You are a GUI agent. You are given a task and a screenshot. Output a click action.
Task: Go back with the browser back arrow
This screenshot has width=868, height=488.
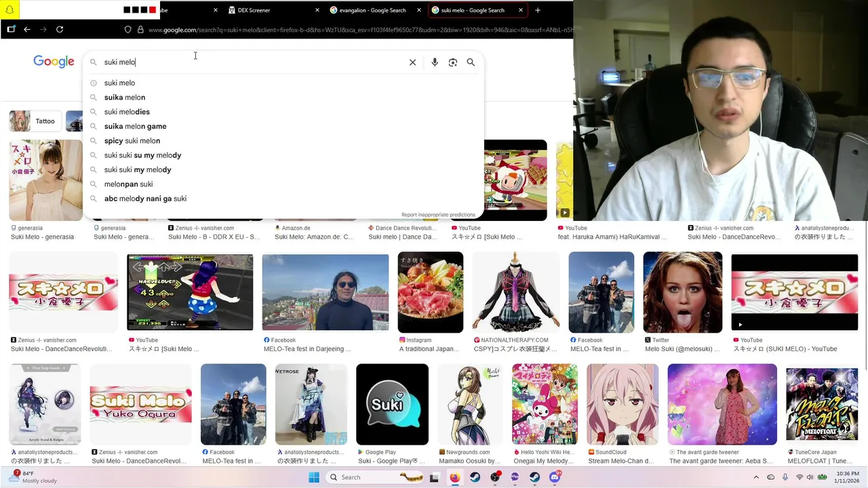27,29
